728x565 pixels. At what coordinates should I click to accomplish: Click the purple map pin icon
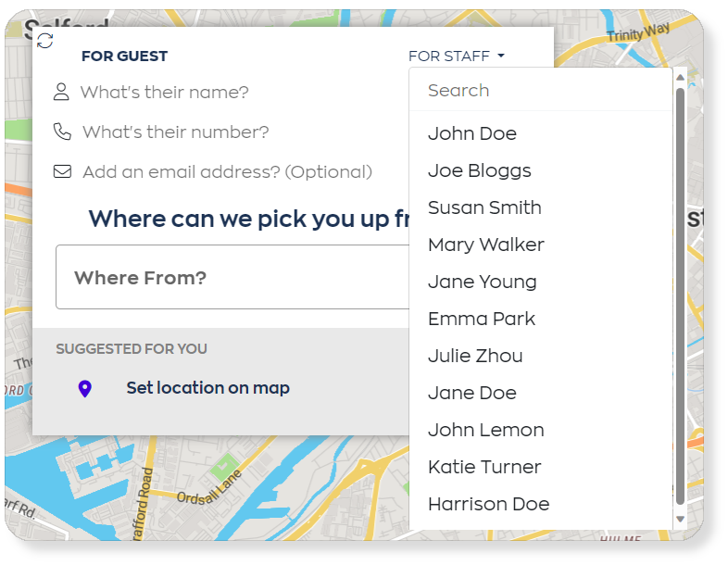coord(84,389)
